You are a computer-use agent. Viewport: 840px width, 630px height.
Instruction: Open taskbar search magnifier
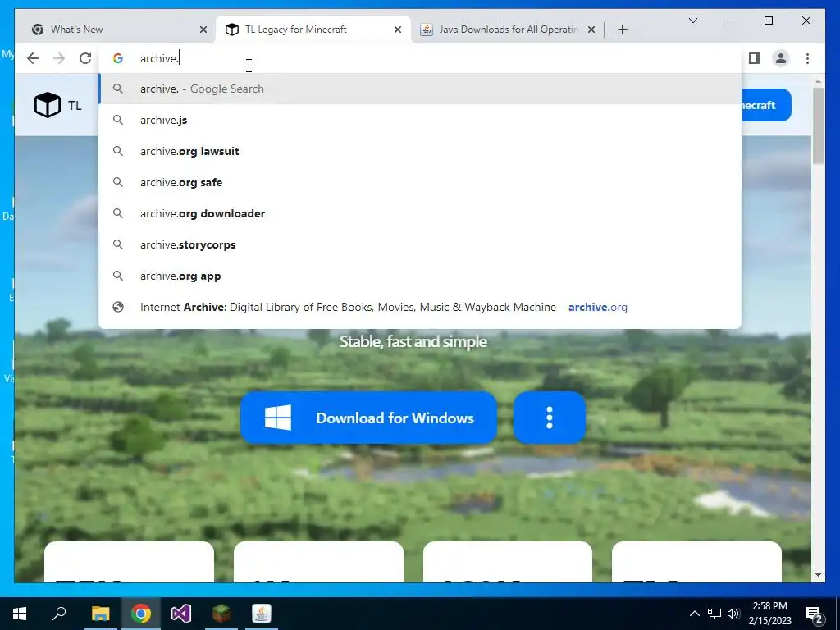(59, 614)
